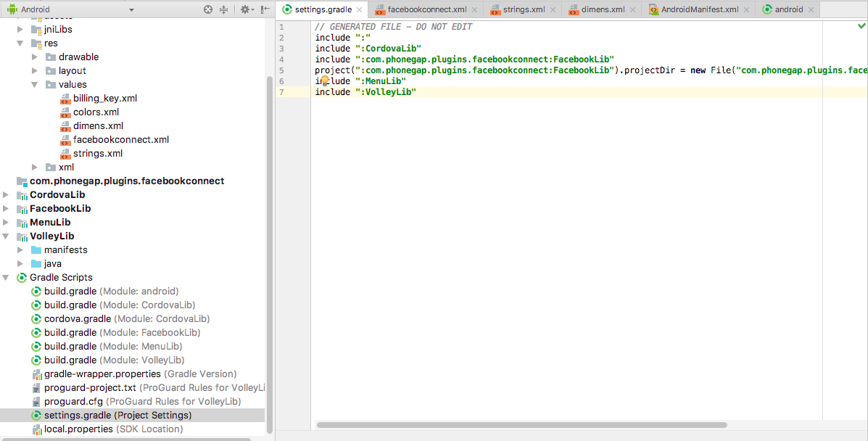Place cursor on line 3 CordovaLib include
The image size is (868, 441).
pyautogui.click(x=392, y=49)
